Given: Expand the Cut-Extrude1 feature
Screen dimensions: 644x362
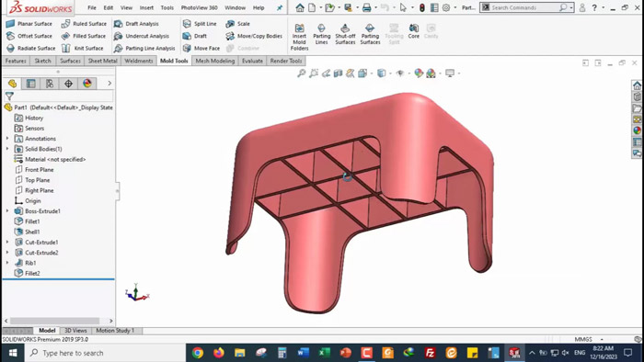Looking at the screenshot, I should pos(7,243).
